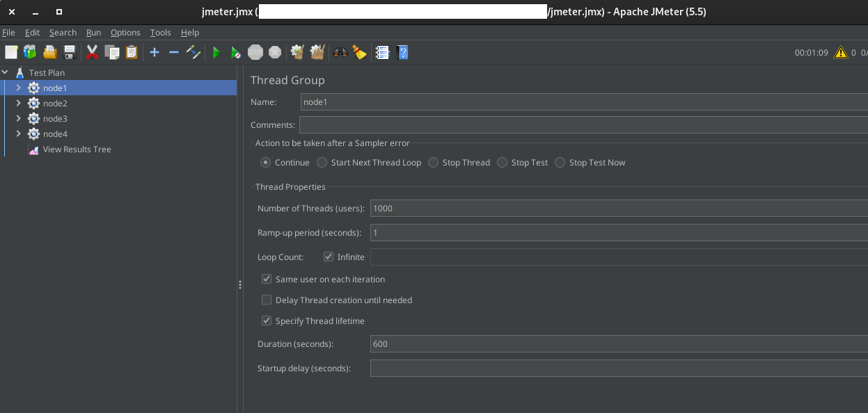The width and height of the screenshot is (868, 413).
Task: Click the Loop Count input field
Action: [619, 257]
